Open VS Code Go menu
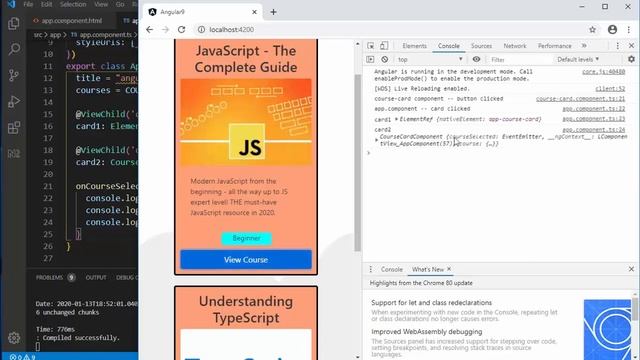Screen dimensions: 640x360 coord(120,4)
